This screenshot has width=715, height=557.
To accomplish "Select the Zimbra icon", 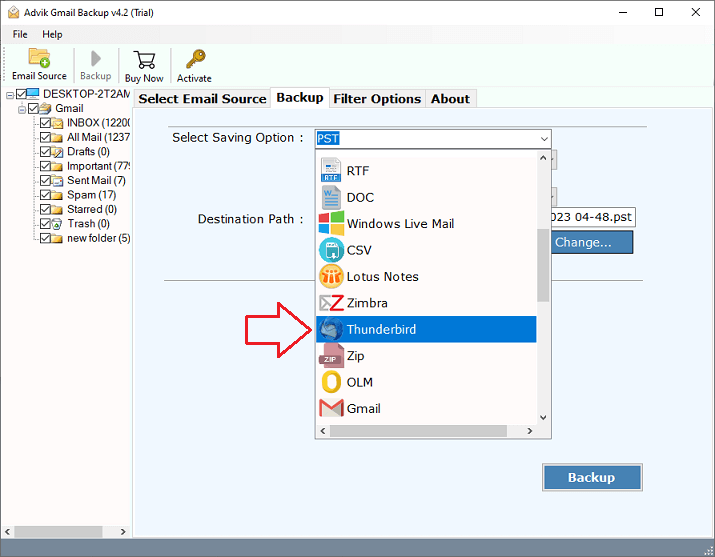I will 332,303.
